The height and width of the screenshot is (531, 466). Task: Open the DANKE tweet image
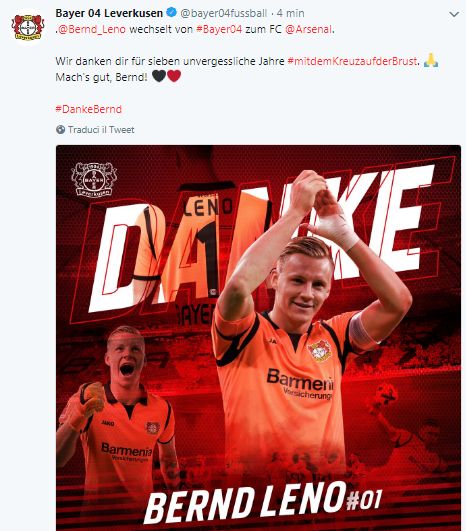point(258,338)
